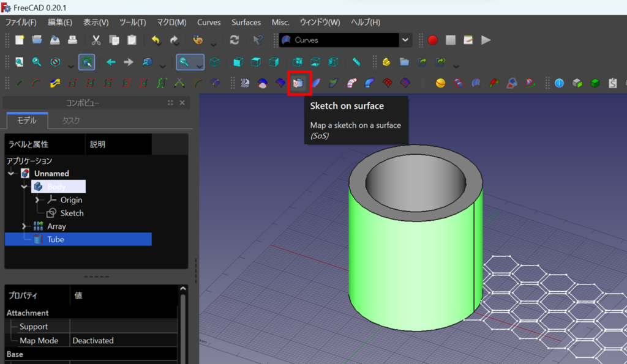Fit all content in view
The height and width of the screenshot is (364, 627).
point(19,62)
